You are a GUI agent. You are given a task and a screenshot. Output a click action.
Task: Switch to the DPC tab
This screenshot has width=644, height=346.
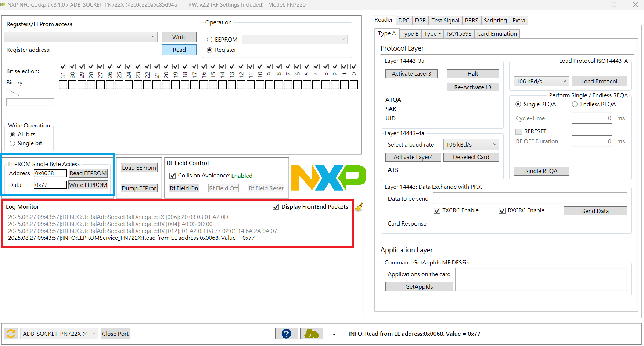[x=404, y=21]
